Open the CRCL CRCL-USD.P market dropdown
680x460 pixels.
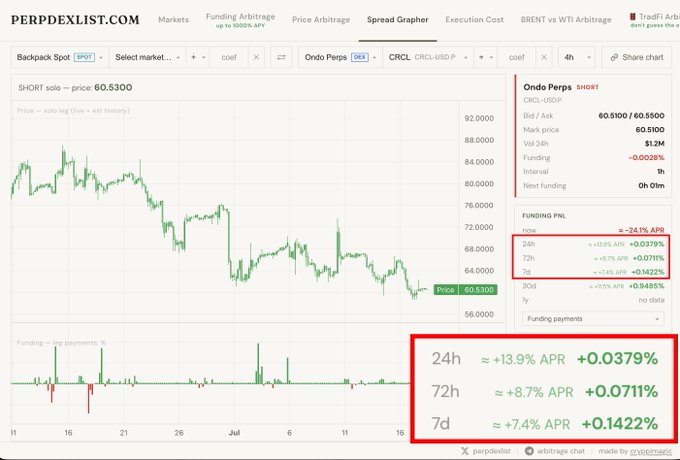tap(428, 57)
